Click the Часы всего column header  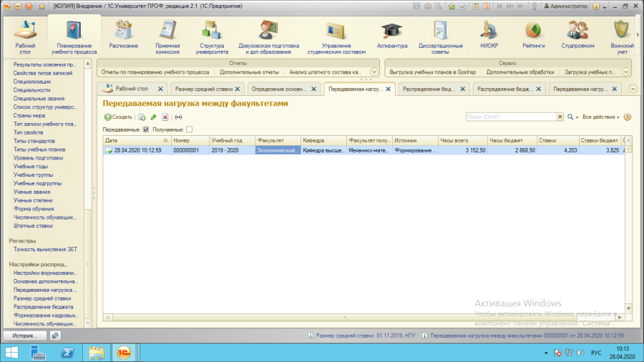pyautogui.click(x=462, y=140)
